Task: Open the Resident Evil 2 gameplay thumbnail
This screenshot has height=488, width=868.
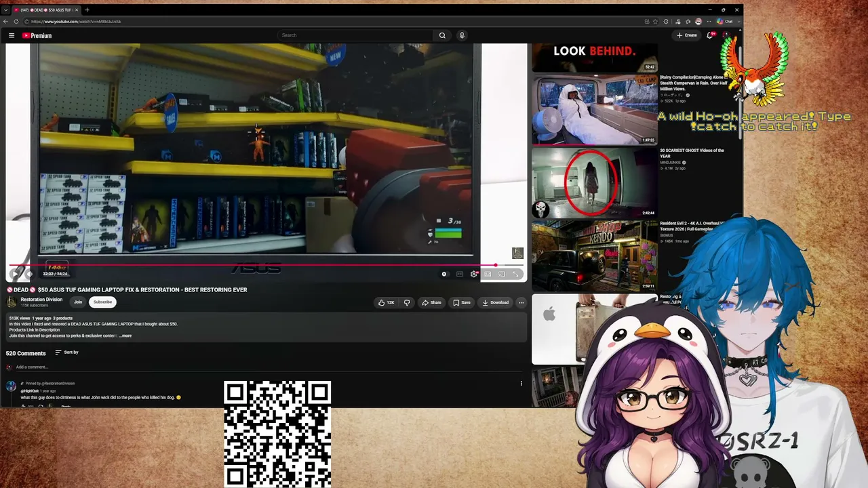Action: coord(595,256)
